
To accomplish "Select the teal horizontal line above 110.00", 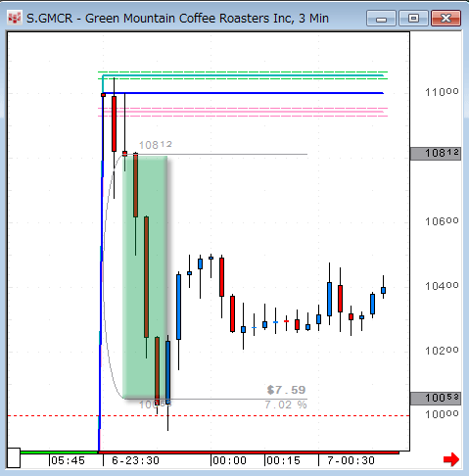I will click(x=243, y=75).
